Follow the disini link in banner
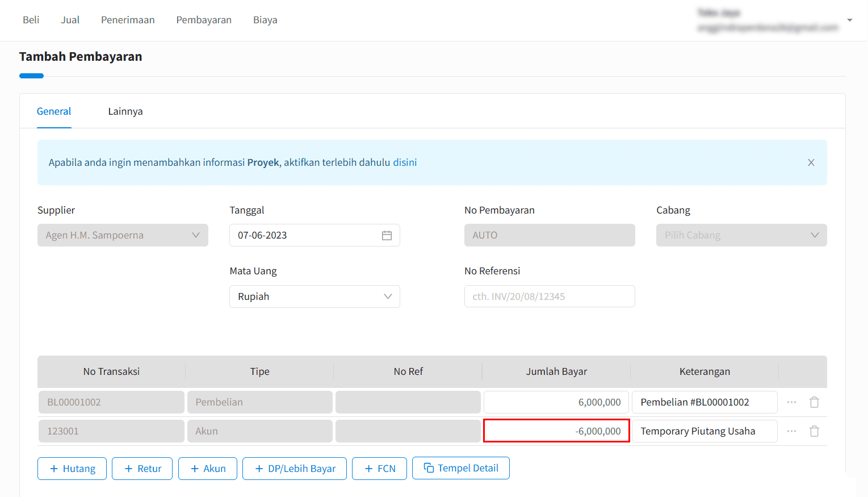Viewport: 868px width, 497px height. click(x=405, y=162)
